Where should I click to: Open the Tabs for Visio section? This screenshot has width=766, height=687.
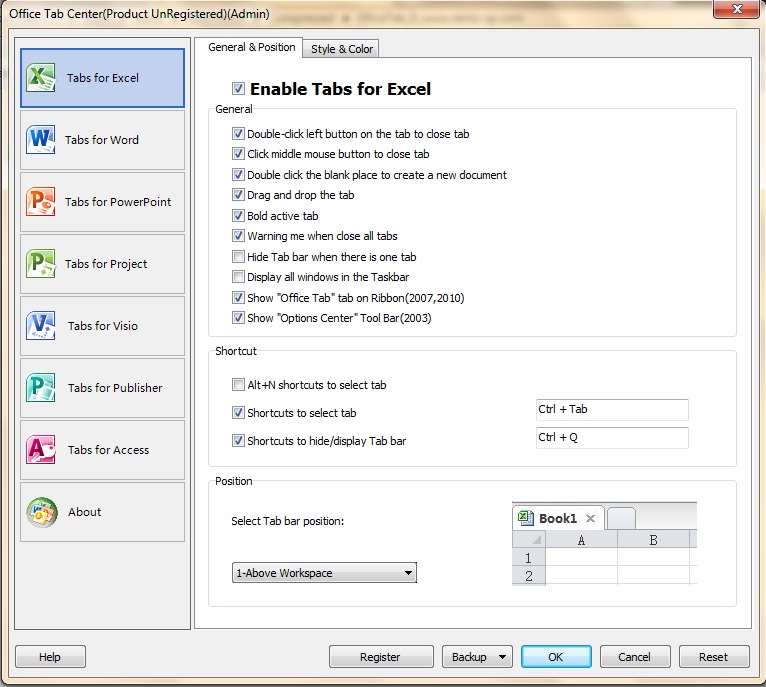point(103,326)
